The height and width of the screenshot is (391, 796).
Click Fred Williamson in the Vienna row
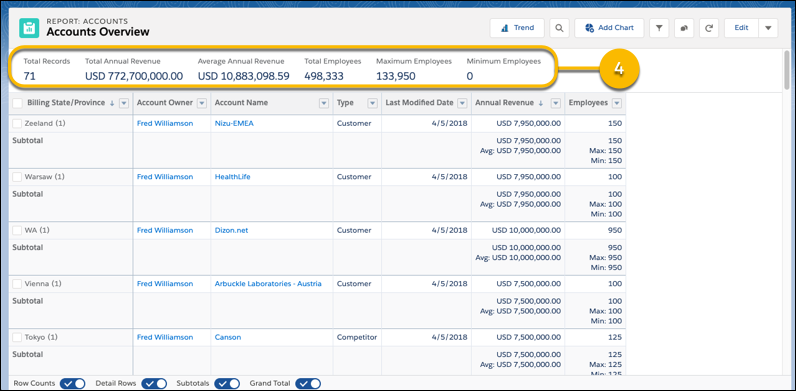point(165,284)
